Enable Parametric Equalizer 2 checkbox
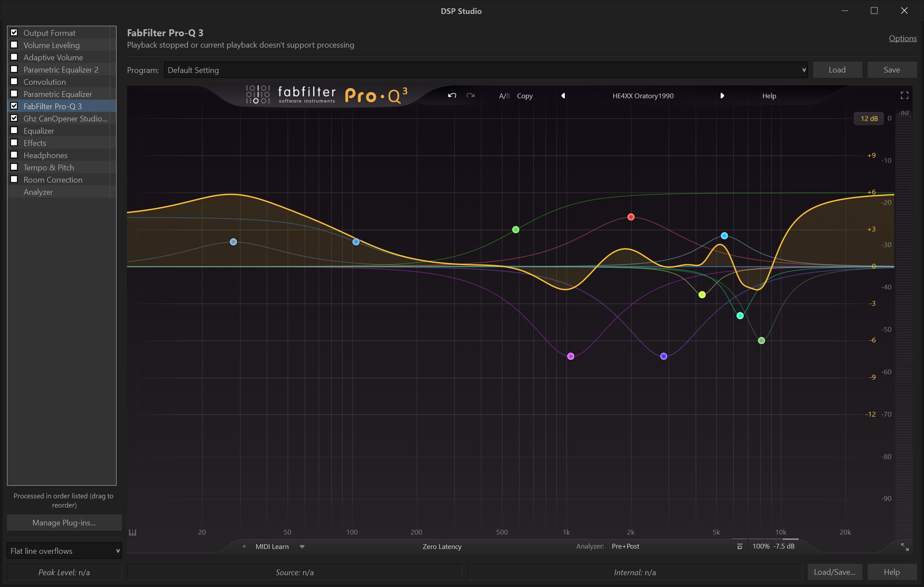The width and height of the screenshot is (924, 587). 14,69
